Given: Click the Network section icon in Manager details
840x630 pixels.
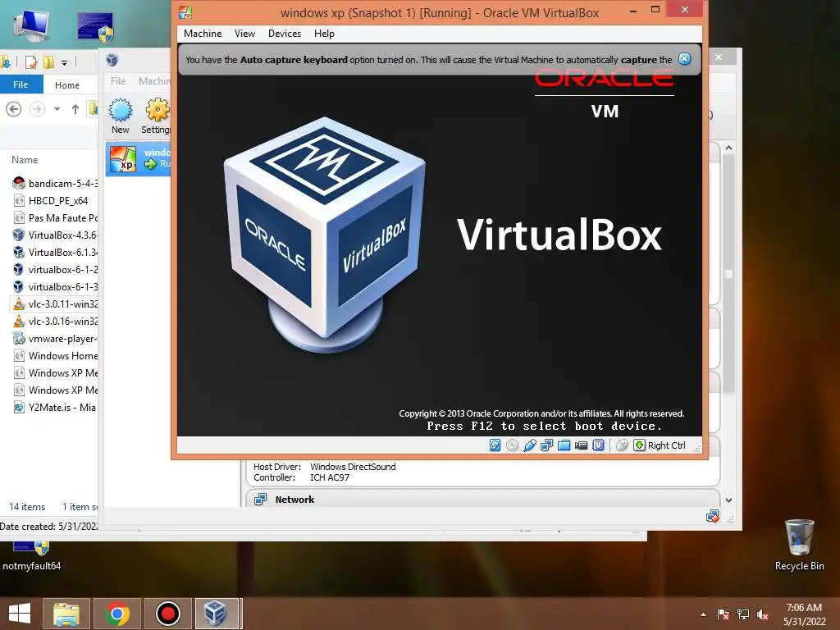Looking at the screenshot, I should [261, 500].
